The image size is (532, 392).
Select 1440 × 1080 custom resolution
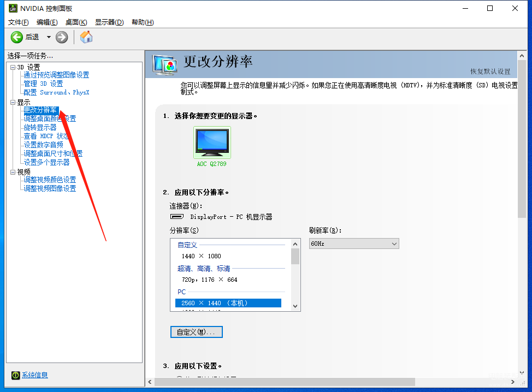[x=201, y=256]
